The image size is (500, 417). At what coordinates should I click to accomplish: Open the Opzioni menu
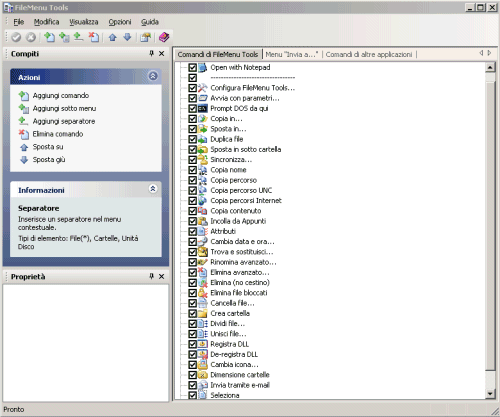pyautogui.click(x=120, y=22)
